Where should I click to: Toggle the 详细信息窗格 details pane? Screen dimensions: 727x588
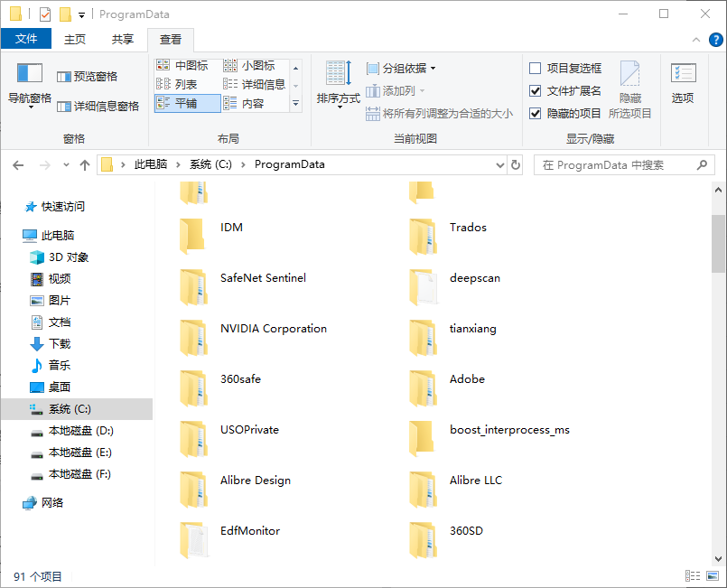click(98, 107)
